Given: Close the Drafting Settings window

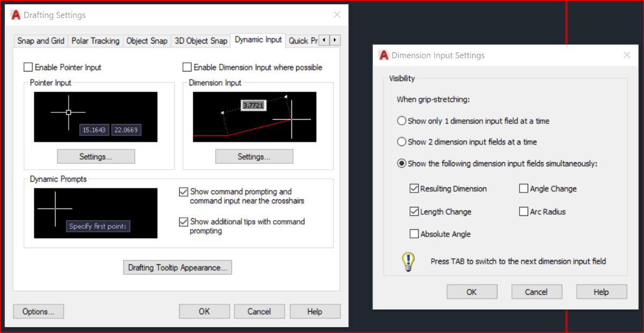Looking at the screenshot, I should (x=337, y=15).
